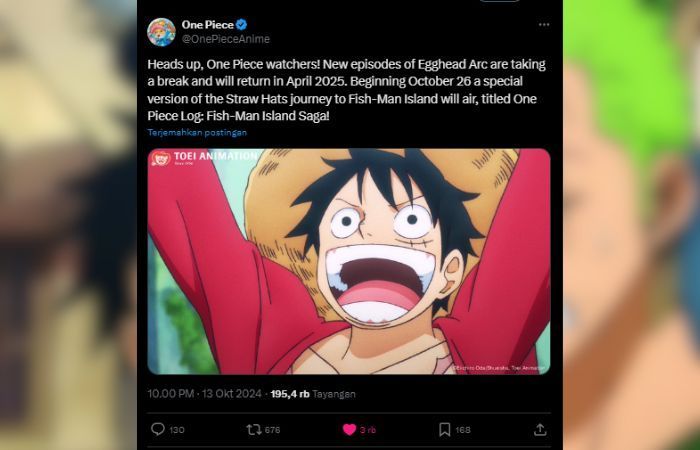The height and width of the screenshot is (450, 700).
Task: Click the blue verified badge
Action: click(242, 25)
